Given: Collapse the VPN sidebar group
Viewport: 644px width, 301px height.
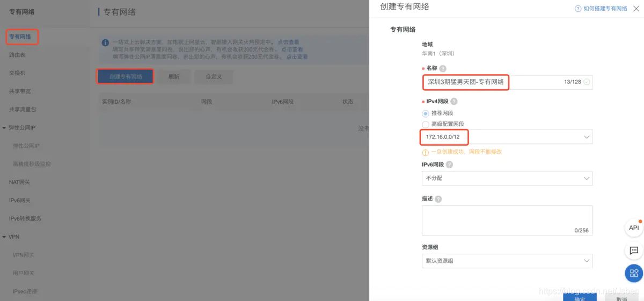Looking at the screenshot, I should coord(4,237).
